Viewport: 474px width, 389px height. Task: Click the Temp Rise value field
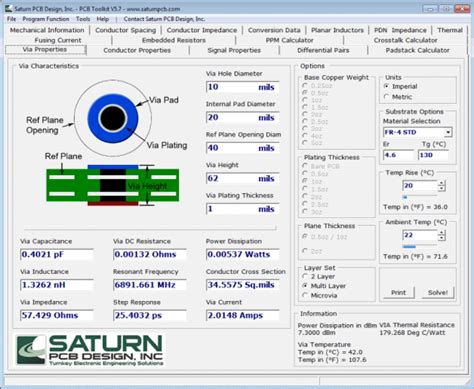(x=420, y=186)
